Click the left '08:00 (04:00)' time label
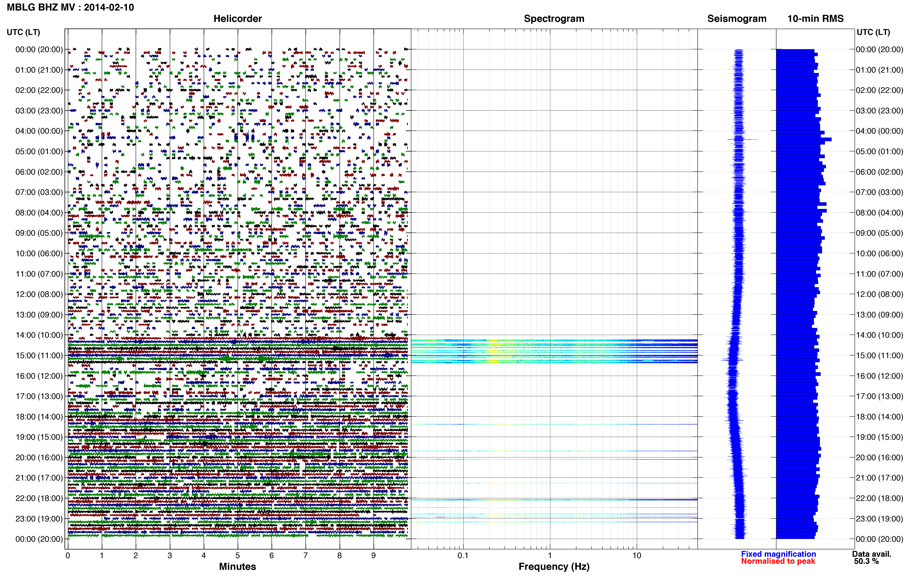Viewport: 924px width, 578px height. coord(39,213)
